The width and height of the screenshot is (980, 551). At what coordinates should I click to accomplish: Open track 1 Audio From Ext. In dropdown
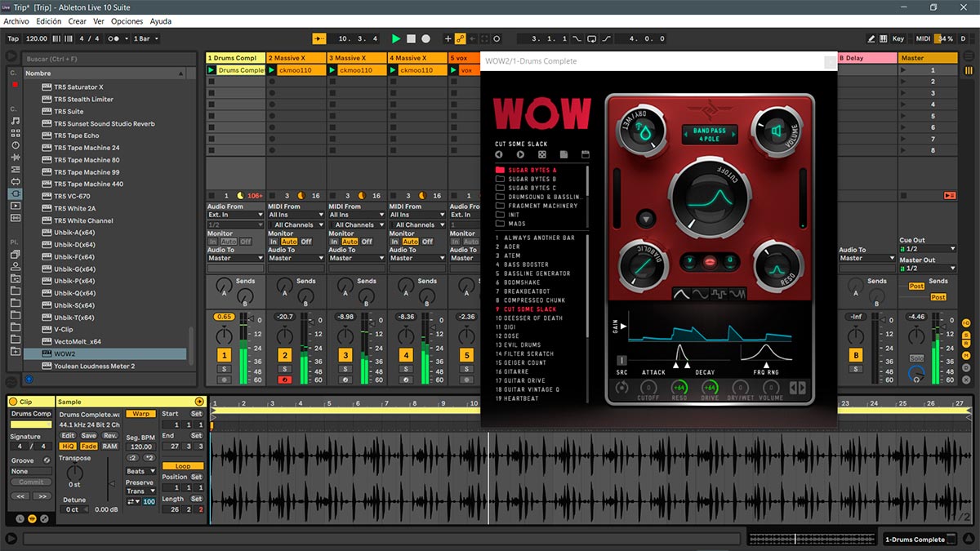[235, 215]
